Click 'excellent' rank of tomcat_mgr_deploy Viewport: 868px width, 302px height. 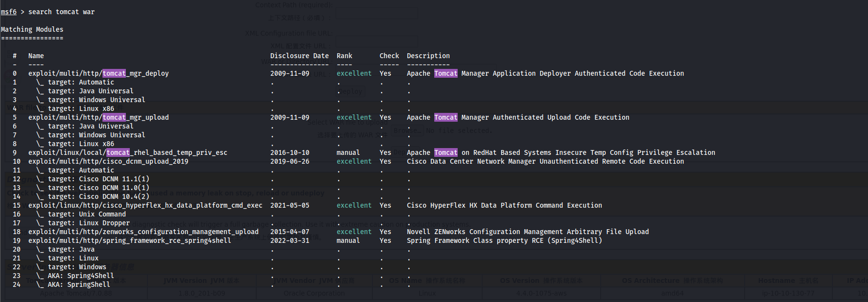click(x=354, y=73)
